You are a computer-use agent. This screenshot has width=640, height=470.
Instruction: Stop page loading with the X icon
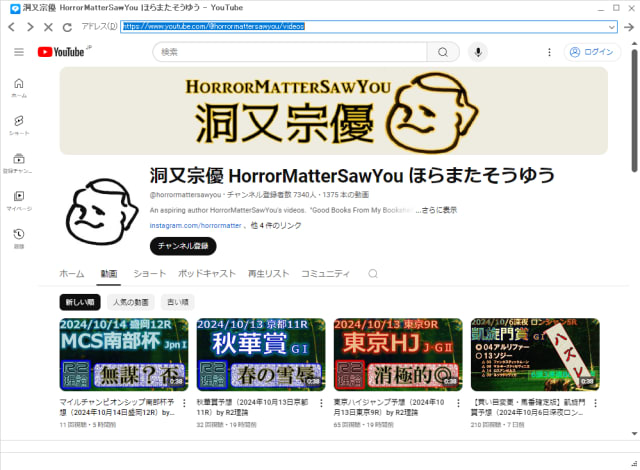[x=48, y=27]
